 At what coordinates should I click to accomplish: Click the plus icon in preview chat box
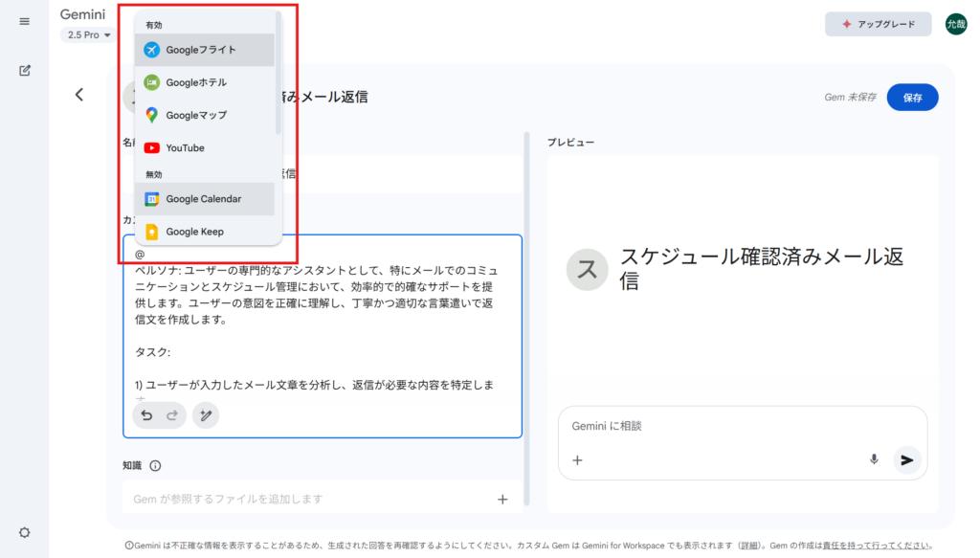pos(577,460)
